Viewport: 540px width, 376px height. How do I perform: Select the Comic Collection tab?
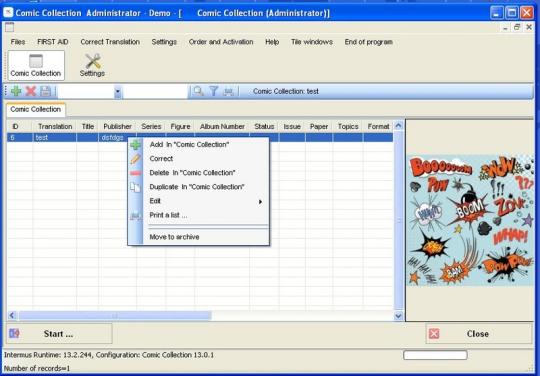pos(35,109)
